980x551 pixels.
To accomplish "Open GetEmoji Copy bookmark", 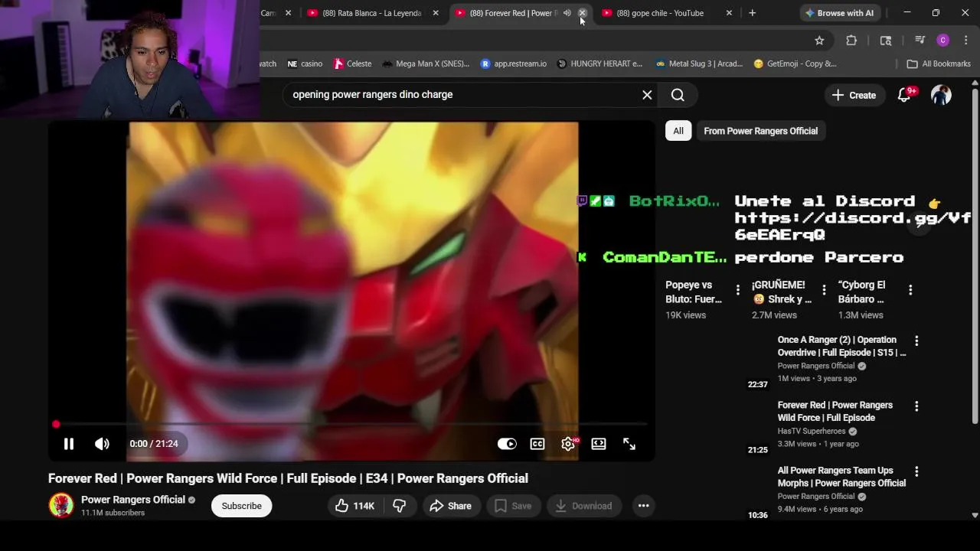I will 795,64.
